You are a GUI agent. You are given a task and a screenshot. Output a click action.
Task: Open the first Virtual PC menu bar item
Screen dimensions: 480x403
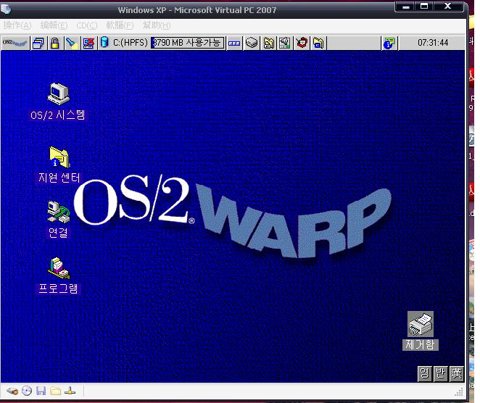coord(17,25)
